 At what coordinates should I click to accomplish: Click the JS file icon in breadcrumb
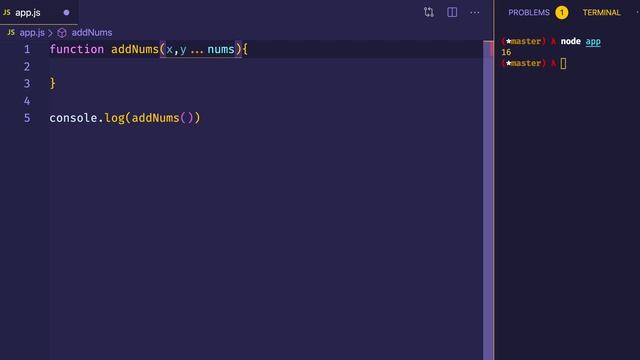11,32
